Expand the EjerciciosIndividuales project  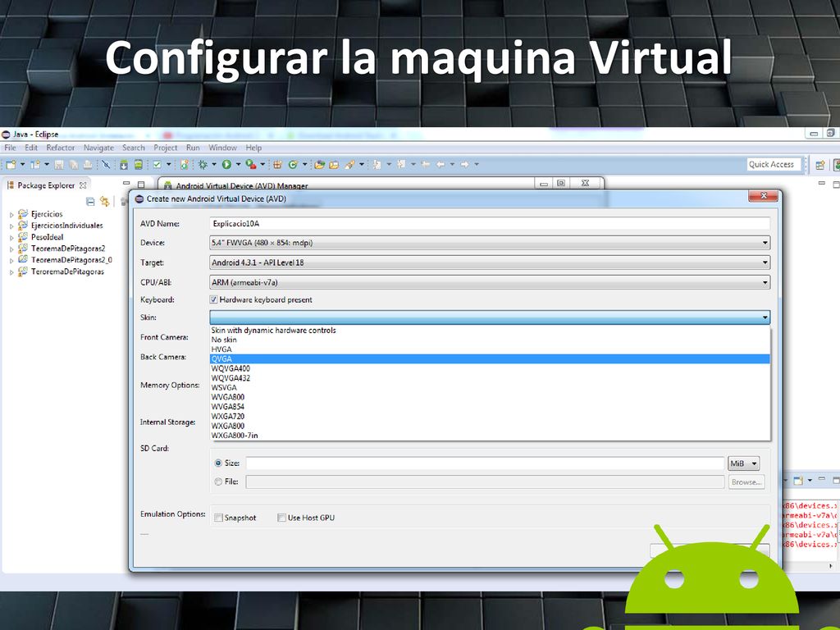pyautogui.click(x=11, y=226)
